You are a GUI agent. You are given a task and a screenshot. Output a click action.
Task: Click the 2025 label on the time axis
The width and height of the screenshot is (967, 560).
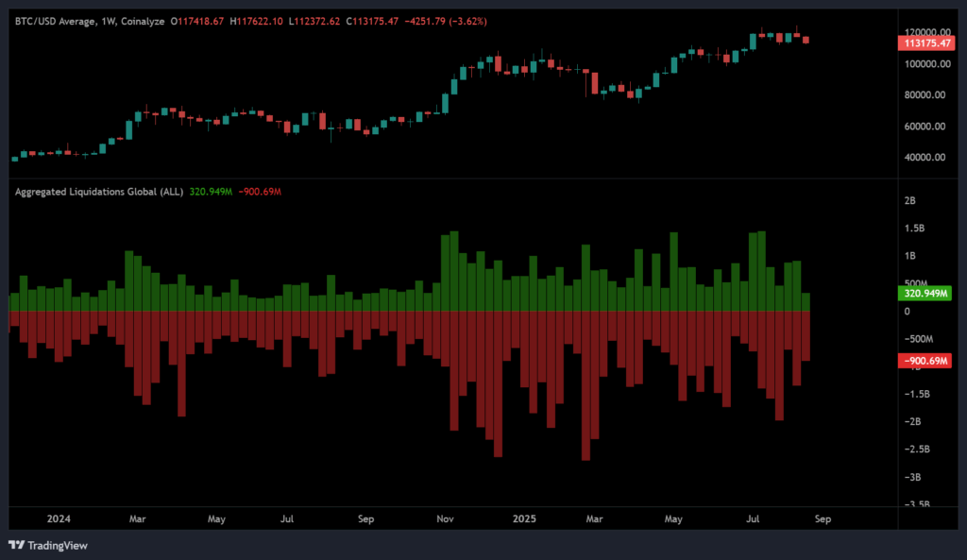point(524,518)
